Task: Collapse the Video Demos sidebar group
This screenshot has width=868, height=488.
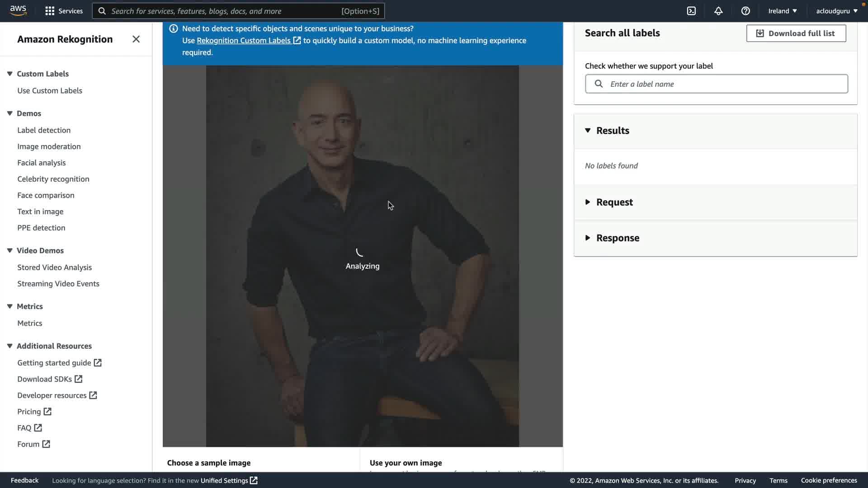Action: [9, 250]
